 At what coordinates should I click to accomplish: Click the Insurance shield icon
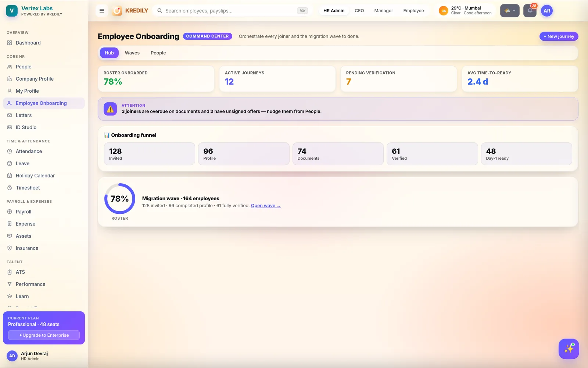10,248
